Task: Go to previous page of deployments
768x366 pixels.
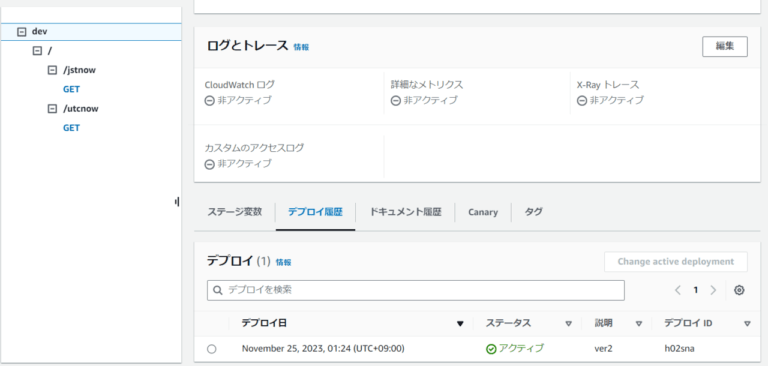Action: click(x=678, y=290)
